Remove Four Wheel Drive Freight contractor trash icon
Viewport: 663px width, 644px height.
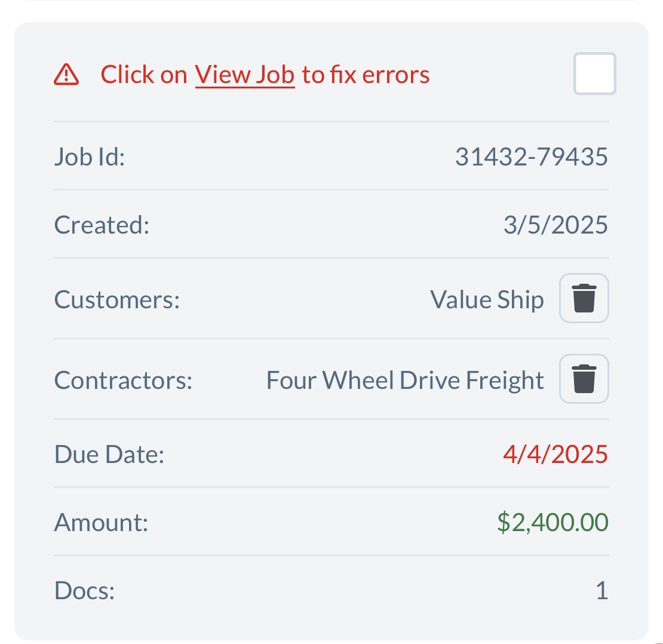pos(584,379)
